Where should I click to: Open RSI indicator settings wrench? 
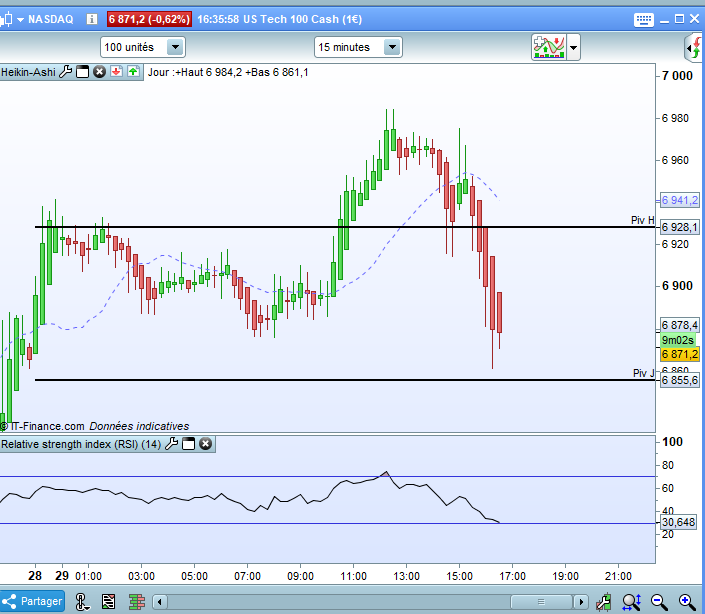172,444
